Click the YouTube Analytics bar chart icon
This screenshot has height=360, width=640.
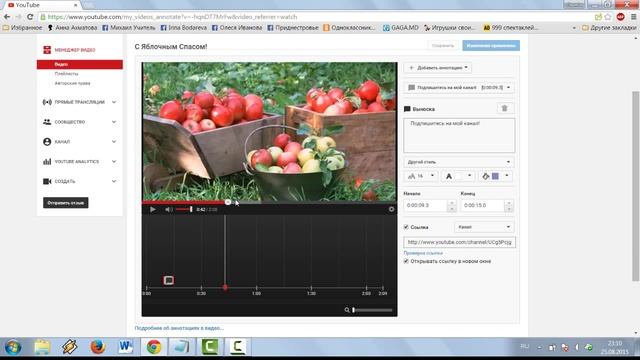(47, 162)
